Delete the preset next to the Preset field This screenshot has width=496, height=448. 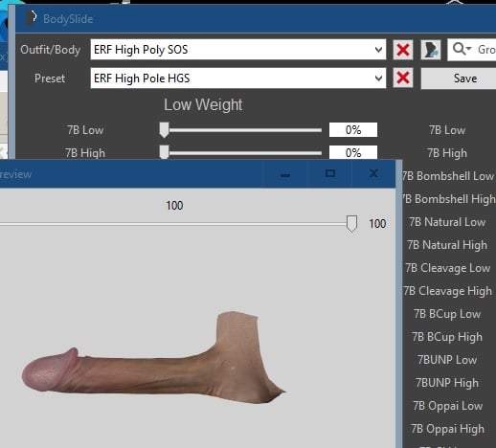[403, 78]
